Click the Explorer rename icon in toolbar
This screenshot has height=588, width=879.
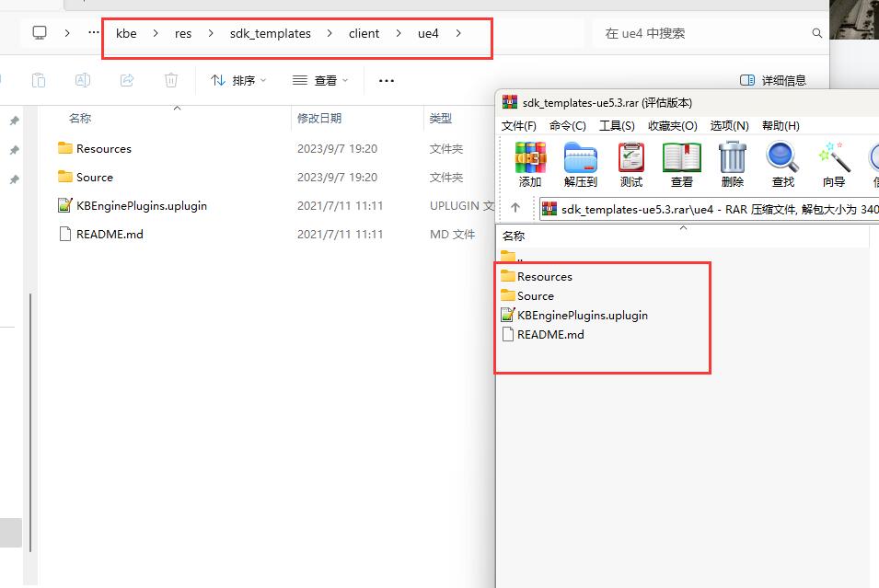tap(83, 80)
